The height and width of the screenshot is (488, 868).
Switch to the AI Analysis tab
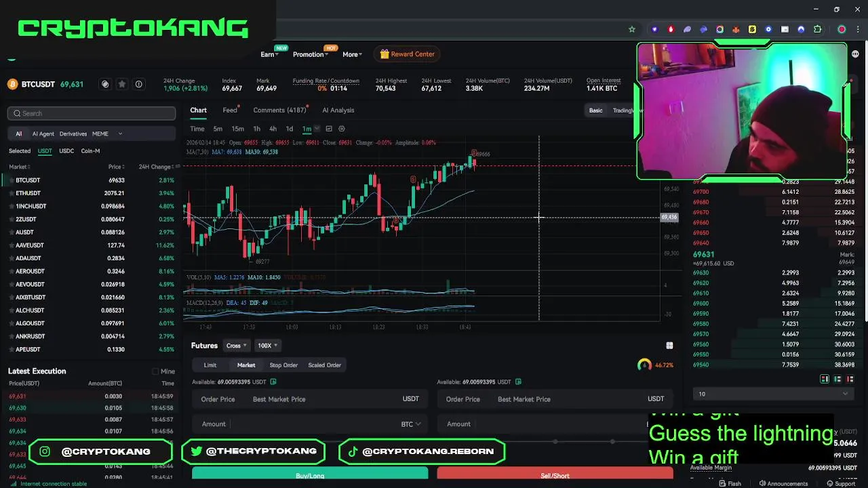coord(338,110)
